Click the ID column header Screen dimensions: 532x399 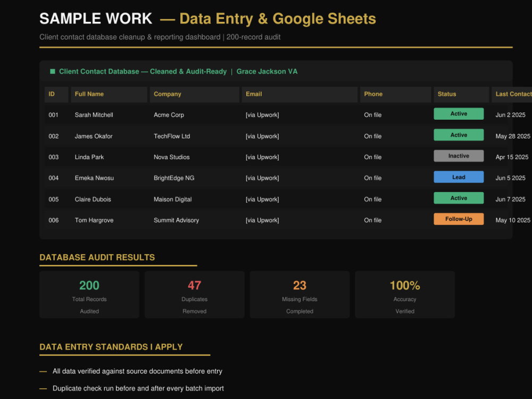56,94
